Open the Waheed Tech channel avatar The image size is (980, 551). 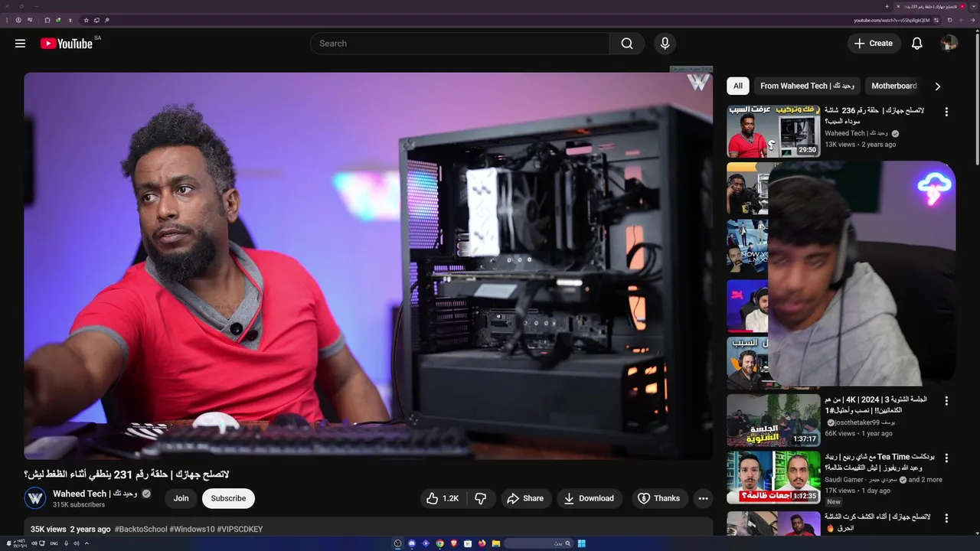(35, 498)
